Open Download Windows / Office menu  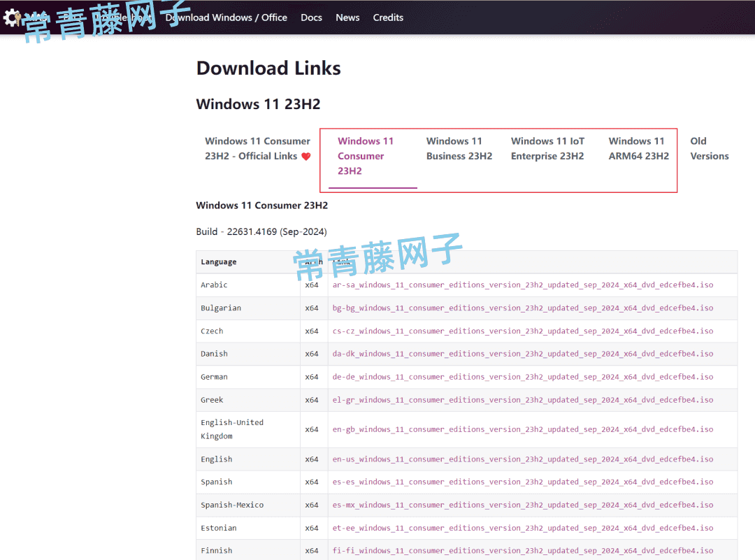point(226,17)
